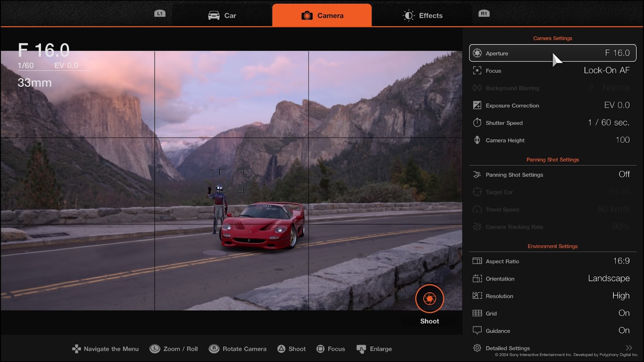This screenshot has width=644, height=362.
Task: Click the Navigate the Menu d-pad icon
Action: click(x=76, y=349)
